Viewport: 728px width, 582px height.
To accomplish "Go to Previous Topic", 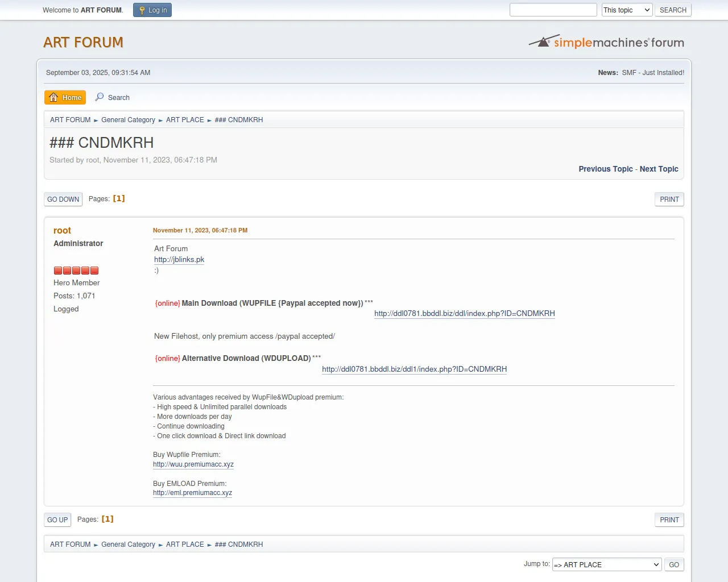I will (606, 169).
